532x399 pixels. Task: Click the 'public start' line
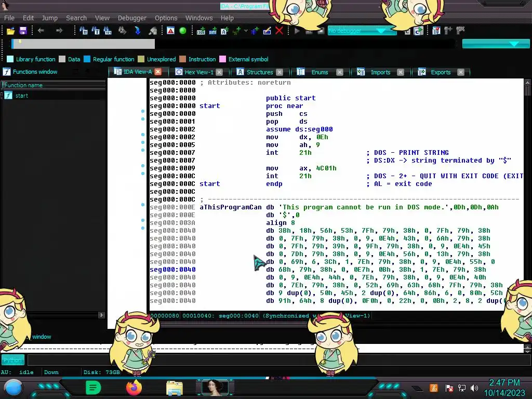click(291, 98)
